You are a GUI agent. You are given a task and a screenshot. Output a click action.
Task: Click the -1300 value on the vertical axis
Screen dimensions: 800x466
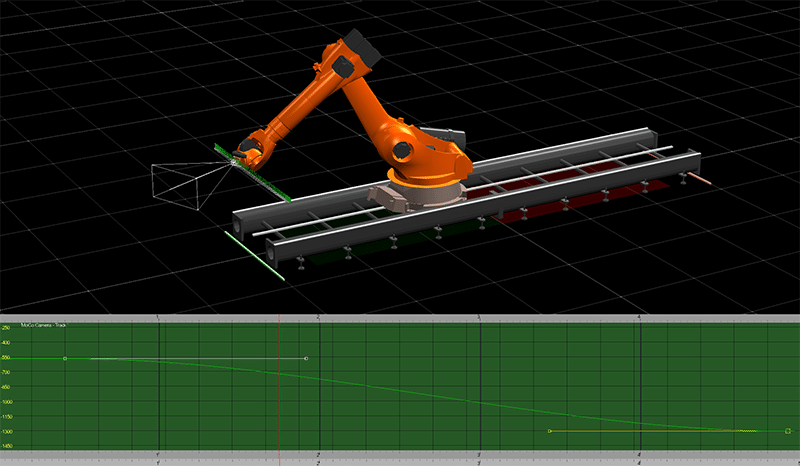point(6,431)
